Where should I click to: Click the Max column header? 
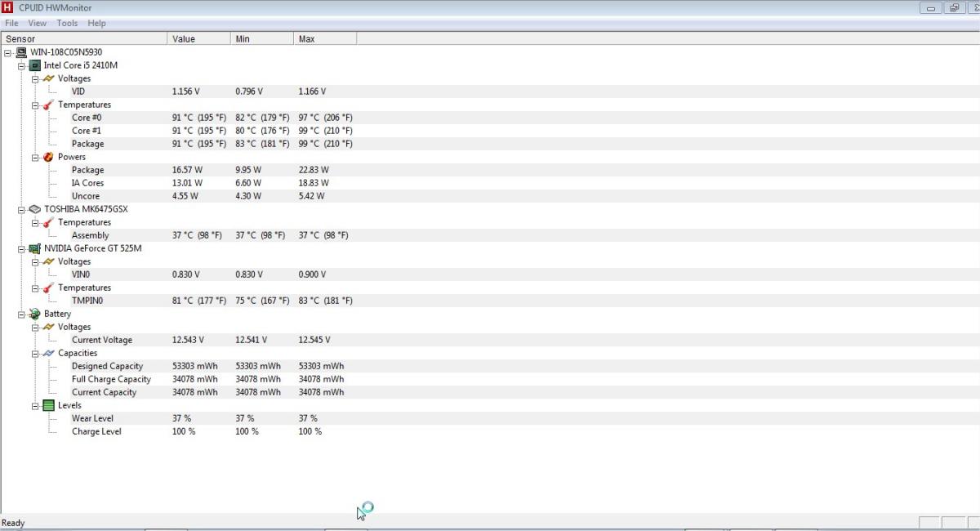coord(325,38)
